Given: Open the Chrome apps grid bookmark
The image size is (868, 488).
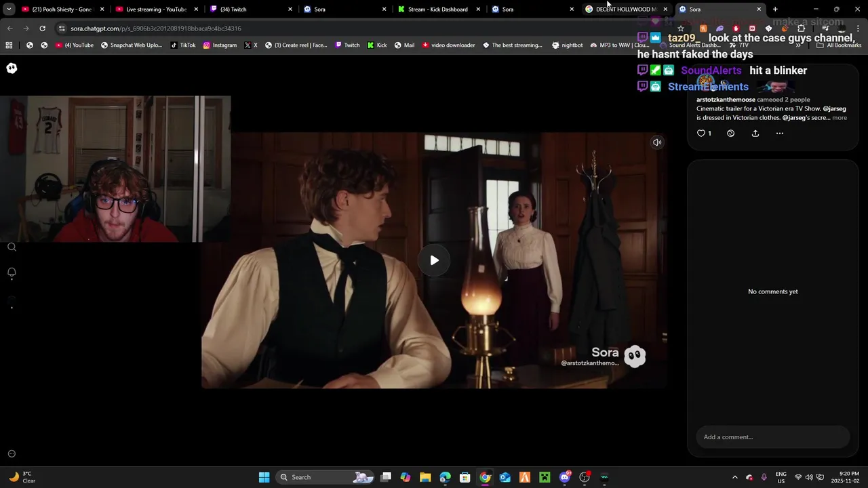Looking at the screenshot, I should (x=9, y=45).
